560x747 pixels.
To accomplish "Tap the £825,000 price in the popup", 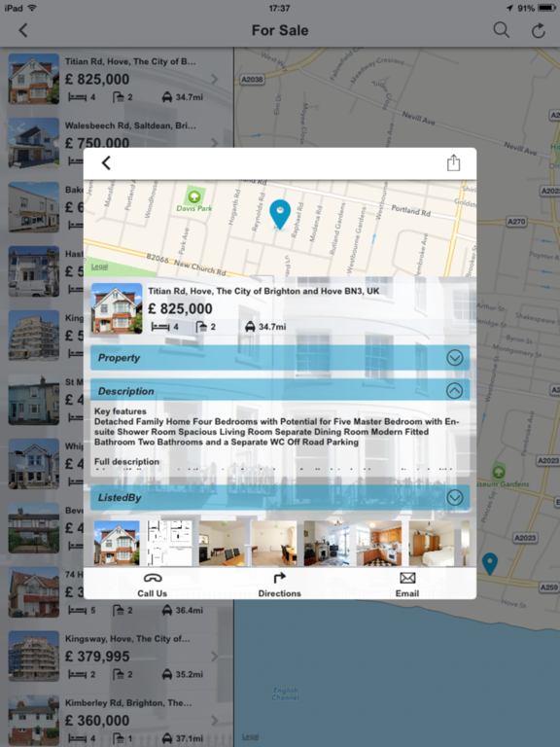I will pyautogui.click(x=180, y=308).
